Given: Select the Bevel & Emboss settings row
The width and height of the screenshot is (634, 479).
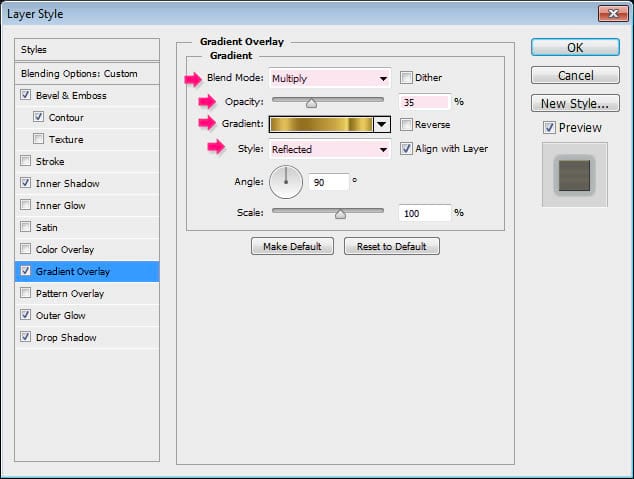Looking at the screenshot, I should [x=87, y=95].
